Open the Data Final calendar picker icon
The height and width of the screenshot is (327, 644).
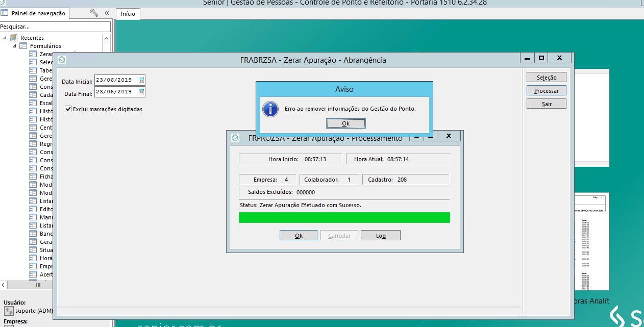click(x=141, y=92)
